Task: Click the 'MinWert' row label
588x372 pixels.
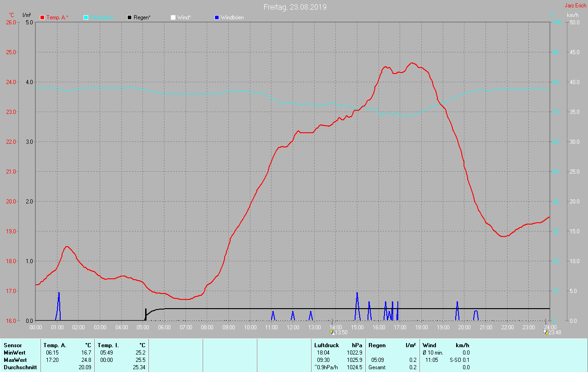Action: (x=14, y=352)
